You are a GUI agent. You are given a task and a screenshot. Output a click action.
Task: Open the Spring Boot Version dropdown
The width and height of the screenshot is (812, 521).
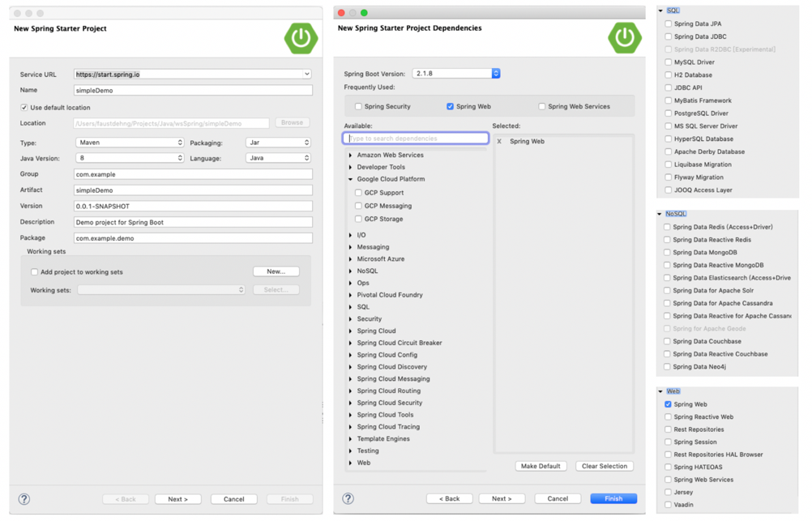[x=456, y=74]
